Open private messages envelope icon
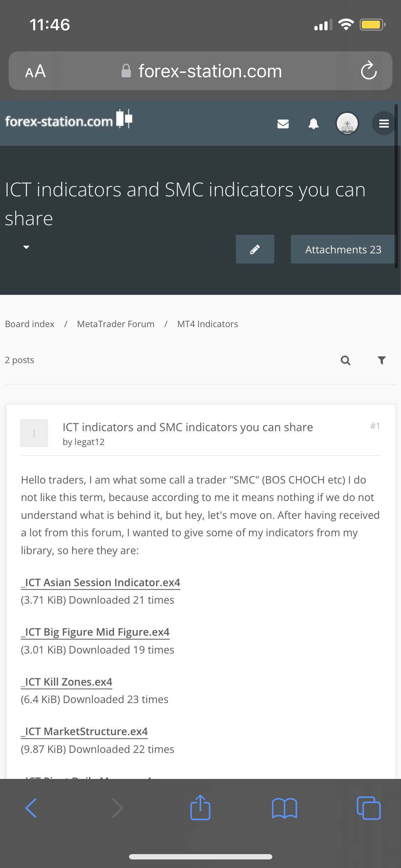401x868 pixels. pos(283,124)
